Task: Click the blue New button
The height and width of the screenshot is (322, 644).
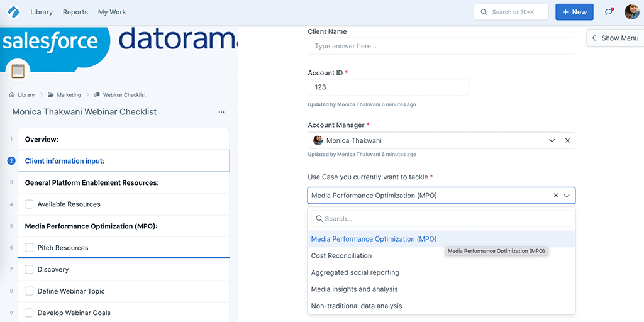Action: pyautogui.click(x=574, y=12)
